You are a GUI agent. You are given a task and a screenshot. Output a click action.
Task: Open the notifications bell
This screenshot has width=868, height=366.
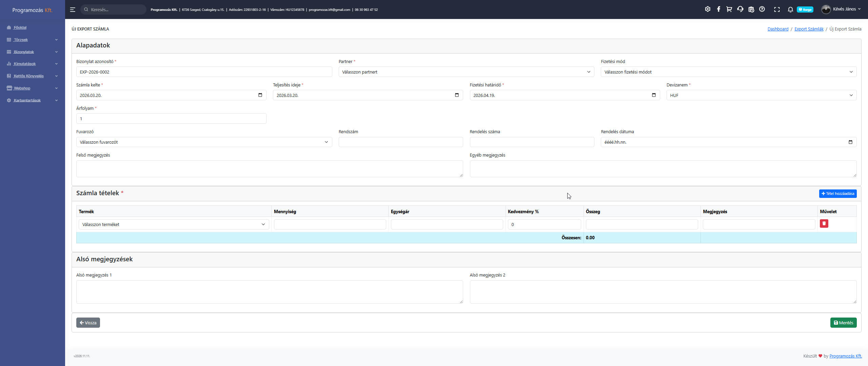(x=790, y=9)
